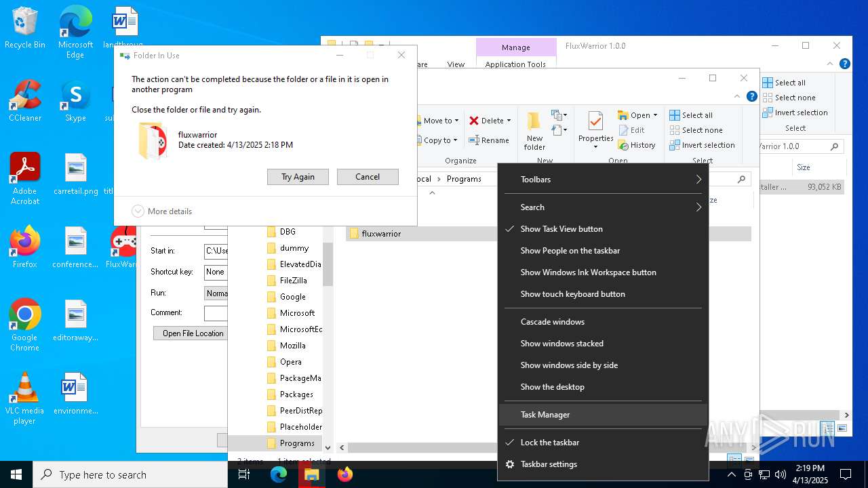Open File Explorer from taskbar
868x488 pixels.
pyautogui.click(x=311, y=474)
